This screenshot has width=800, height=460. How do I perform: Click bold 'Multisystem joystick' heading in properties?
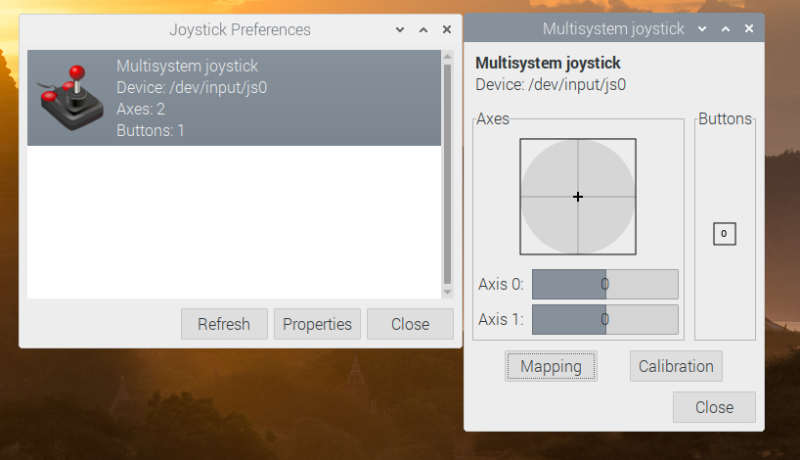tap(548, 63)
